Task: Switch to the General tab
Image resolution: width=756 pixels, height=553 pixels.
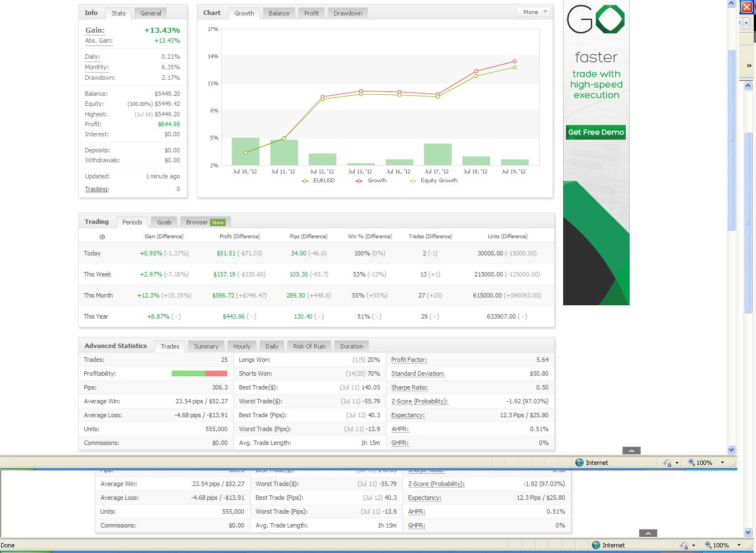Action: (x=151, y=13)
